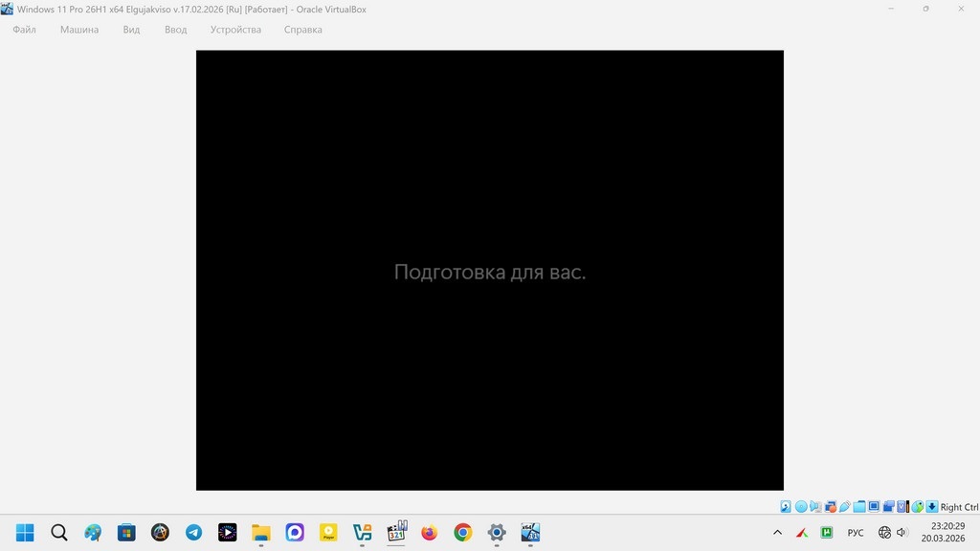
Task: Open the shared folders status icon
Action: [859, 507]
